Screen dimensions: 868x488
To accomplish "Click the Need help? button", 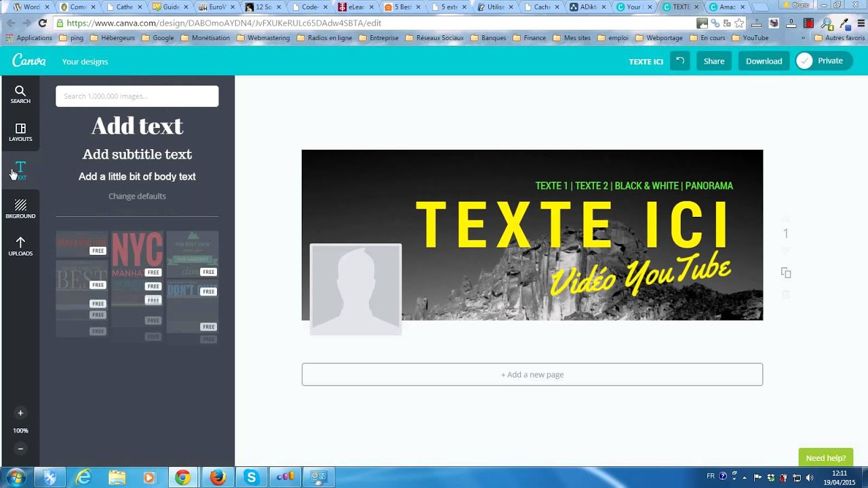I will point(825,457).
